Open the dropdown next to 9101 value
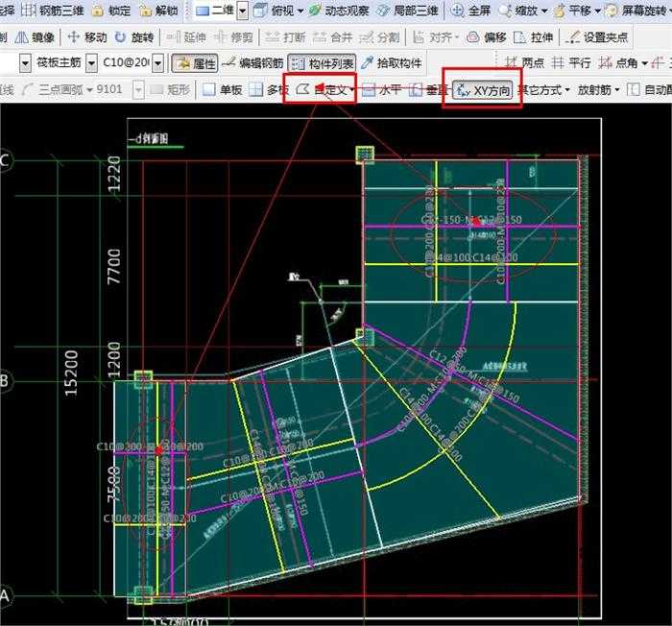This screenshot has height=626, width=672. (138, 90)
